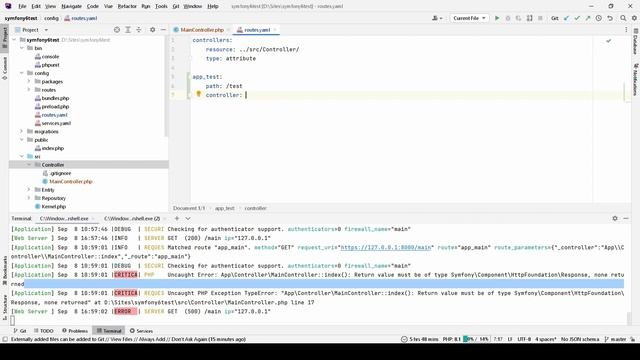This screenshot has width=640, height=360.
Task: Click the Stop square icon in the toolbar
Action: (540, 18)
